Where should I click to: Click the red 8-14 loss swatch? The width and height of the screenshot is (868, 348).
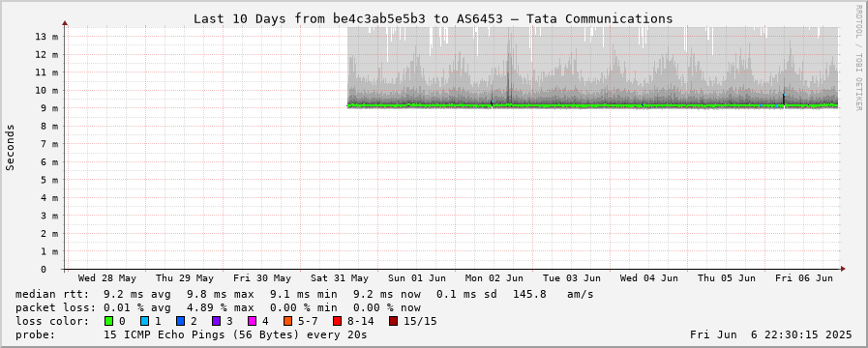[337, 321]
